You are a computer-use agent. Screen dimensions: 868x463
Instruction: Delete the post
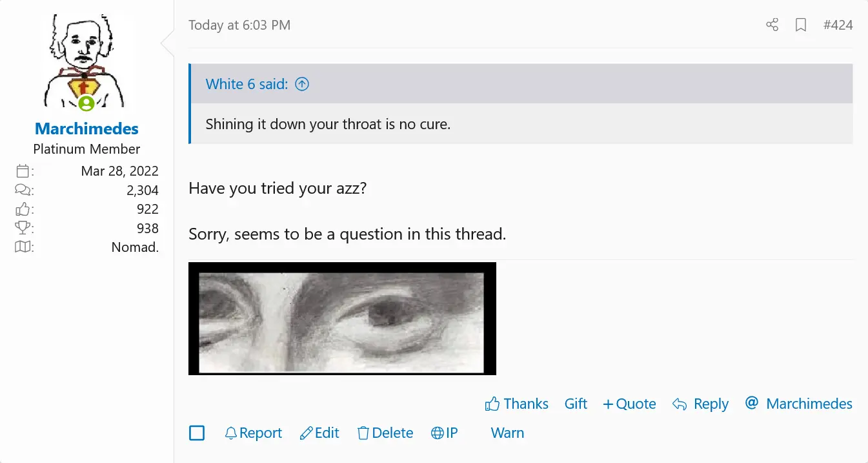(x=385, y=433)
